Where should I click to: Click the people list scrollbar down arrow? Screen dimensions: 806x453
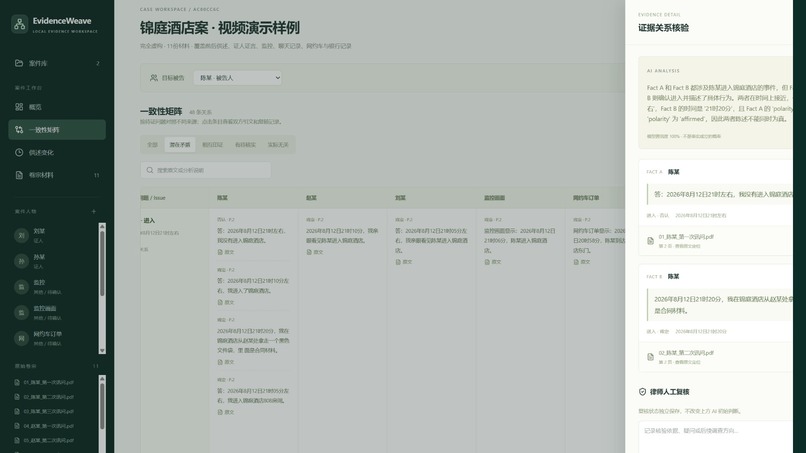pyautogui.click(x=102, y=351)
